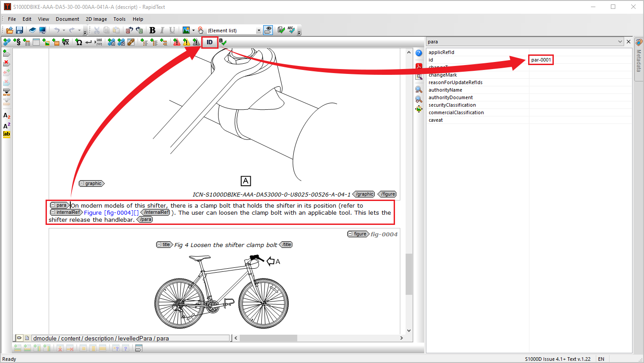Insert a special character with Omega icon
Viewport: 644px width, 363px height.
pos(79,42)
